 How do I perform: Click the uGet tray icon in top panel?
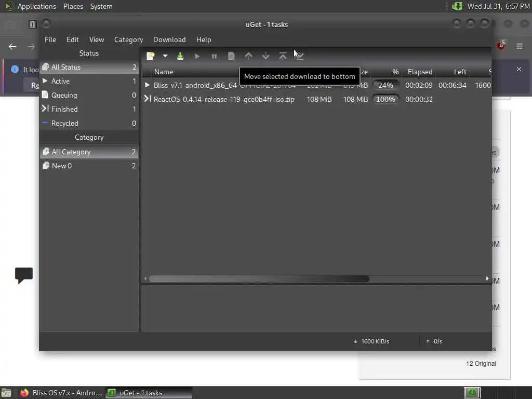[x=457, y=6]
